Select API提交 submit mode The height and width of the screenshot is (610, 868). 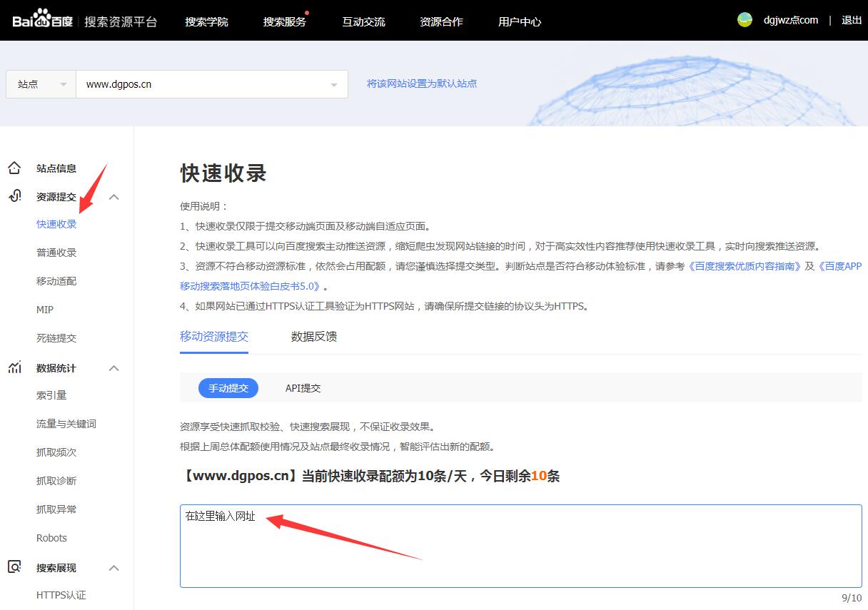click(303, 388)
